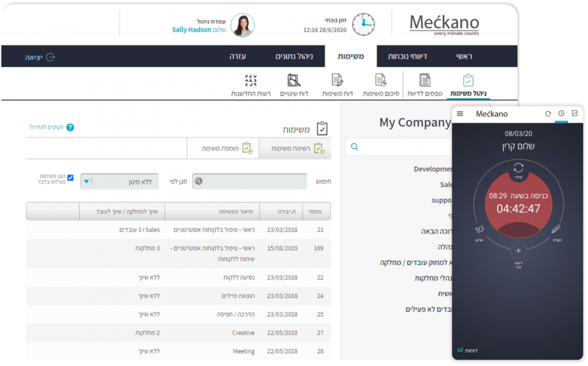Click refresh icon in mobile app header
This screenshot has height=366, width=588.
pyautogui.click(x=548, y=114)
